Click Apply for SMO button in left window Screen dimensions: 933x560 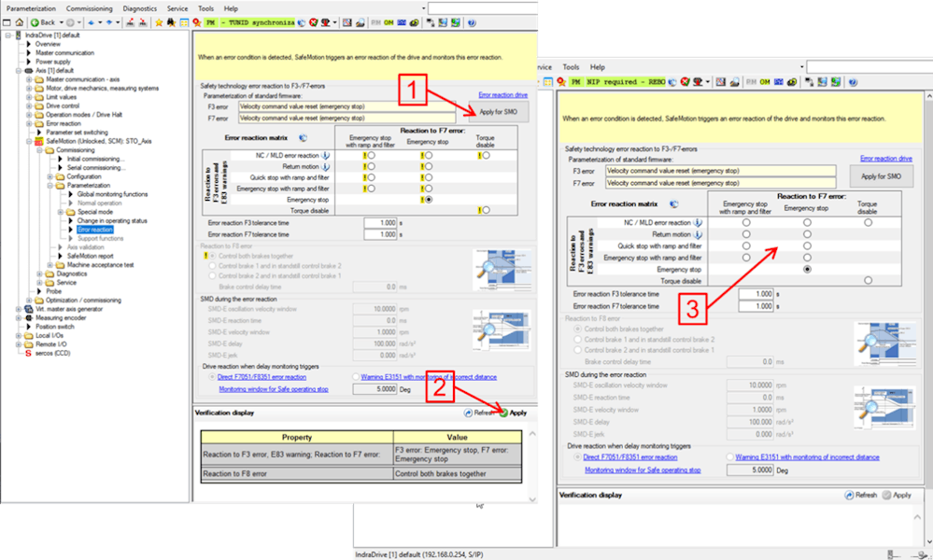[499, 112]
